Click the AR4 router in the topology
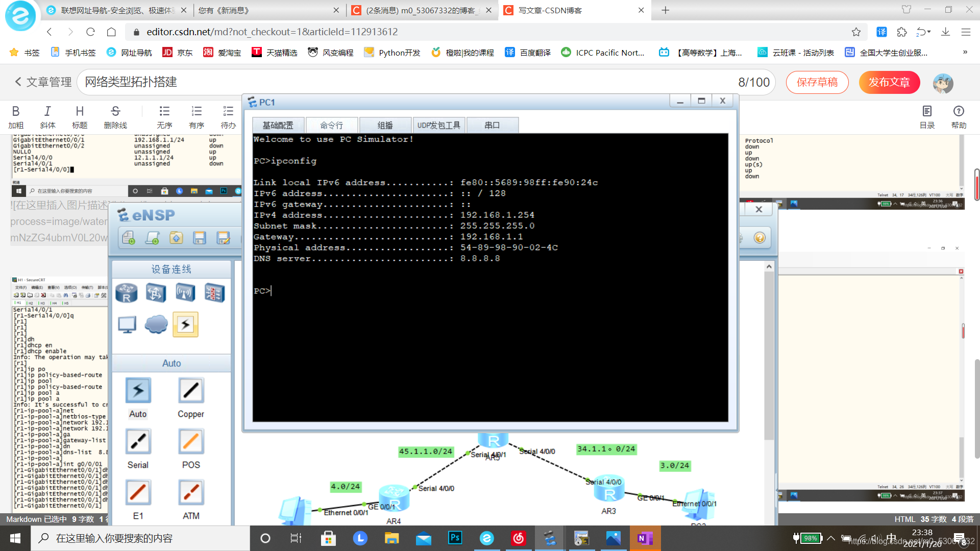 point(394,498)
